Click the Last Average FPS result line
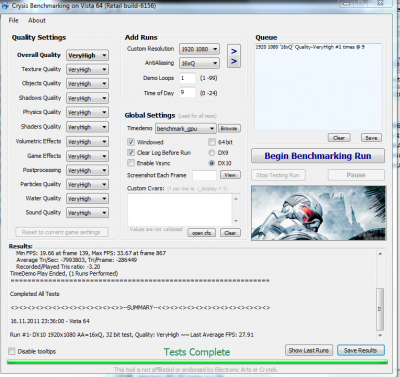 [132, 334]
